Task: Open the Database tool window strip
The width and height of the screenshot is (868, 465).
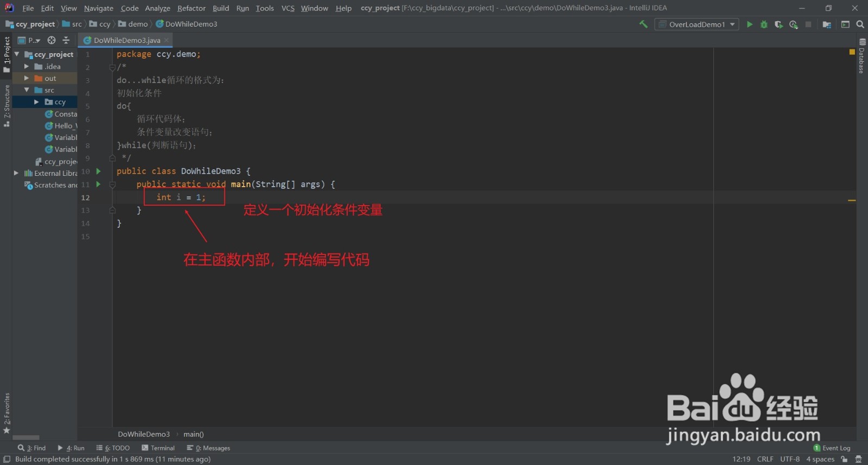Action: pos(862,56)
